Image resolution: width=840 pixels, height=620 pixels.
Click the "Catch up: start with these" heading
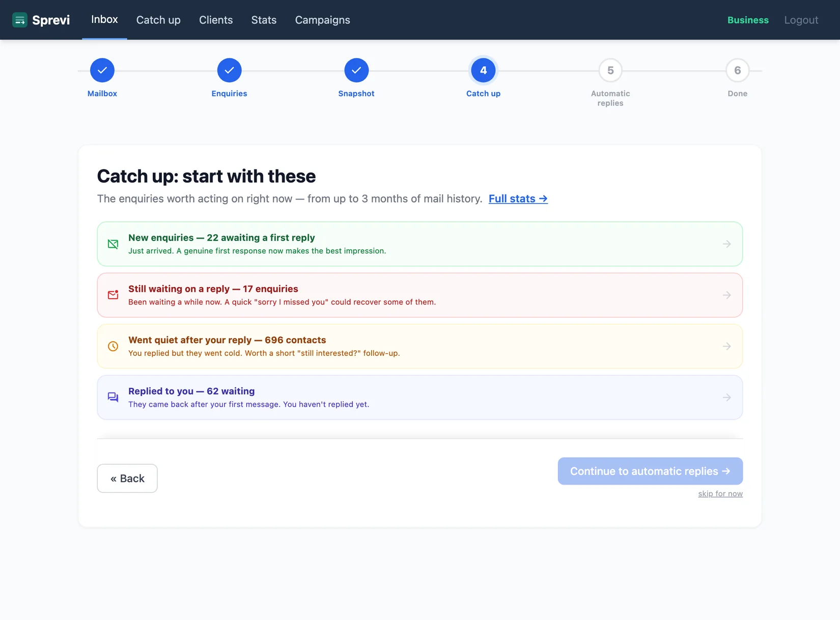pyautogui.click(x=206, y=176)
